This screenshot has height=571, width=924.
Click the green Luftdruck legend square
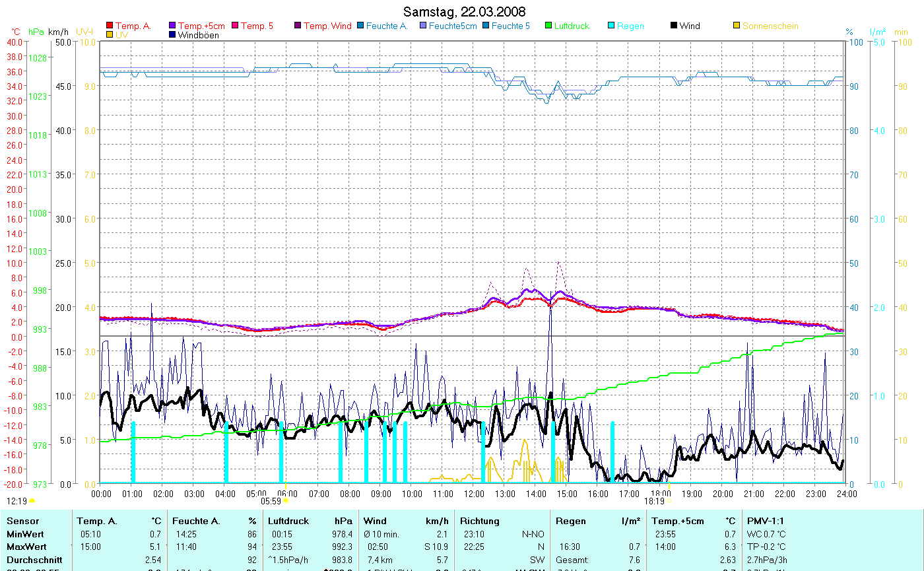tap(548, 26)
